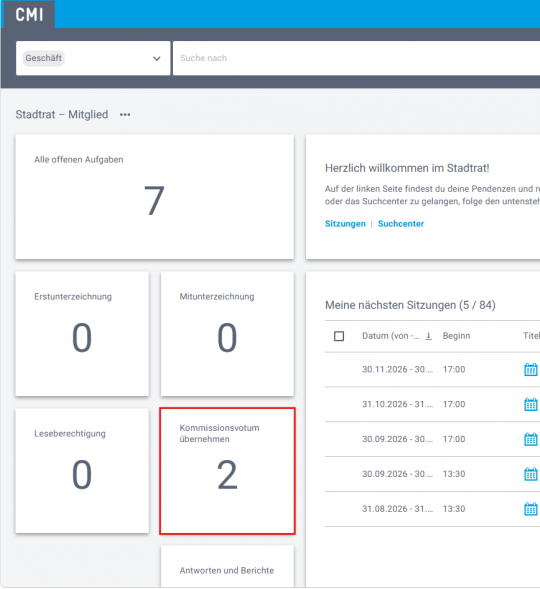Open the Kommissionsvotum übernehmen tile
Screen dimensions: 540x589
pos(227,471)
